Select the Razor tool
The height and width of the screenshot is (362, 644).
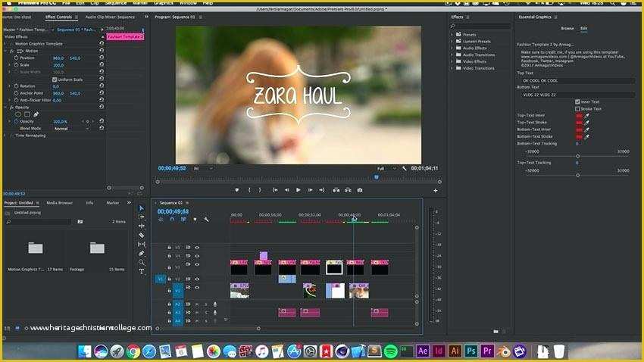tap(141, 235)
